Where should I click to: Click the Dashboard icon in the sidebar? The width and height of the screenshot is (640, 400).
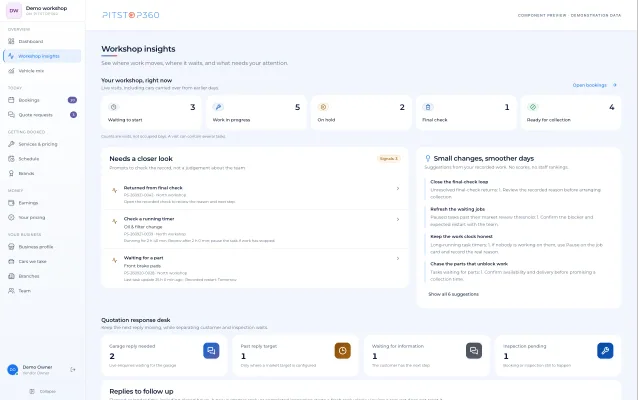(x=11, y=41)
